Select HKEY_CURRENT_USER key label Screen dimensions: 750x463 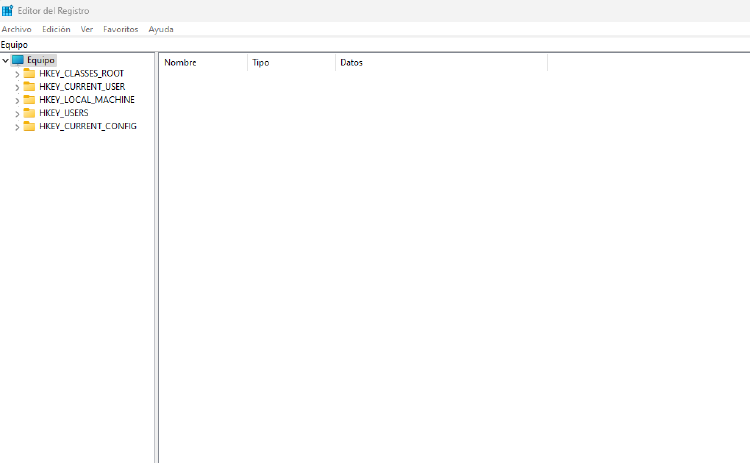coord(82,87)
